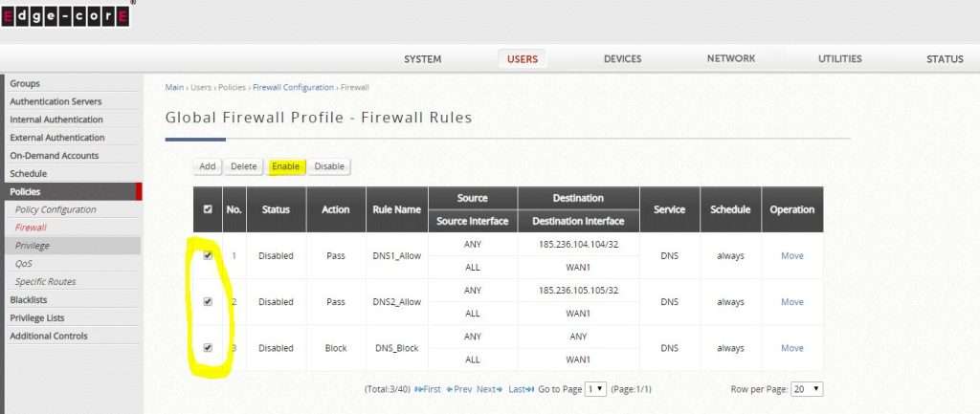The image size is (980, 414).
Task: Click the Add rule button
Action: [x=207, y=166]
